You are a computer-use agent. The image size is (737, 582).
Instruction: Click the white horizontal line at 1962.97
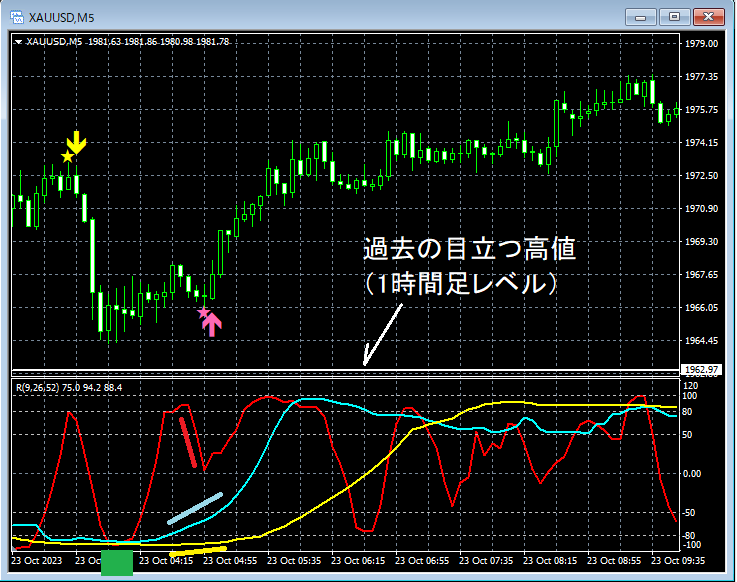point(345,370)
